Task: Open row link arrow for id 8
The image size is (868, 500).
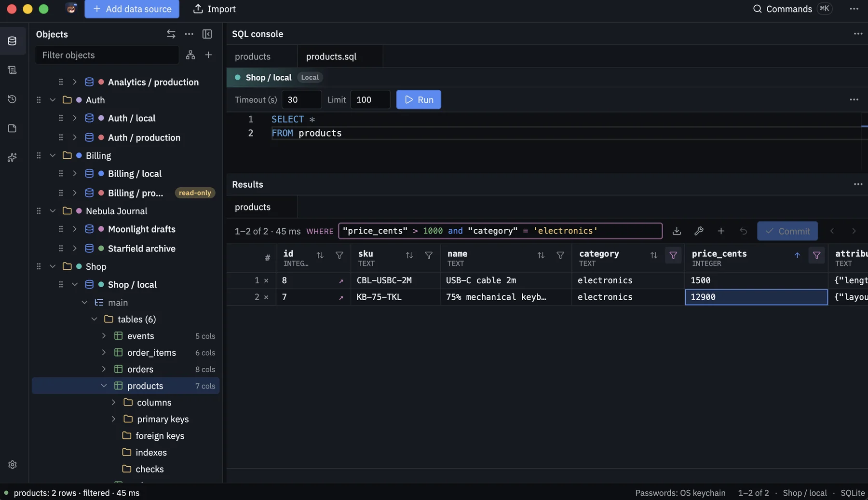Action: click(341, 281)
